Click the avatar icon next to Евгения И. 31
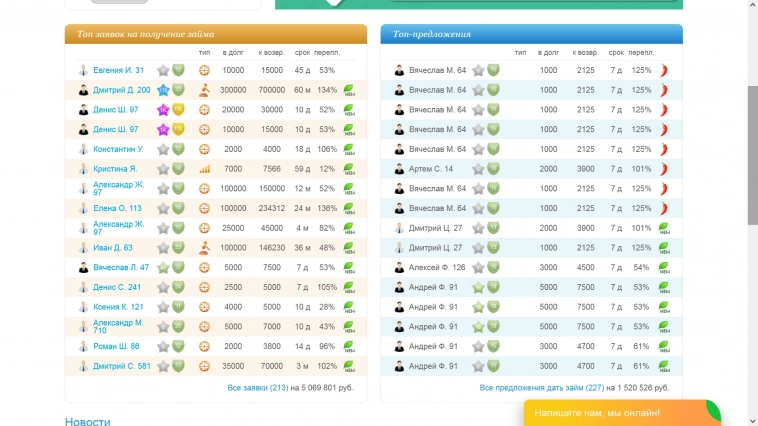Image resolution: width=758 pixels, height=426 pixels. (84, 70)
